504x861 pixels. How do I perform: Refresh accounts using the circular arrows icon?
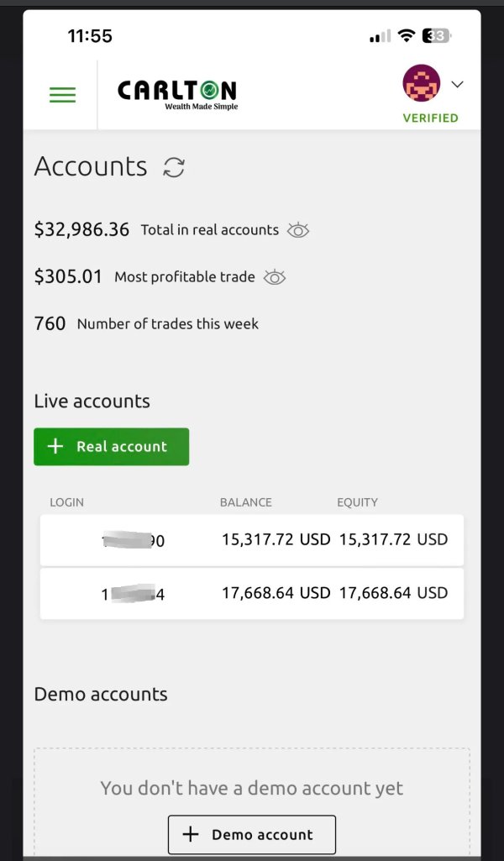(x=174, y=167)
